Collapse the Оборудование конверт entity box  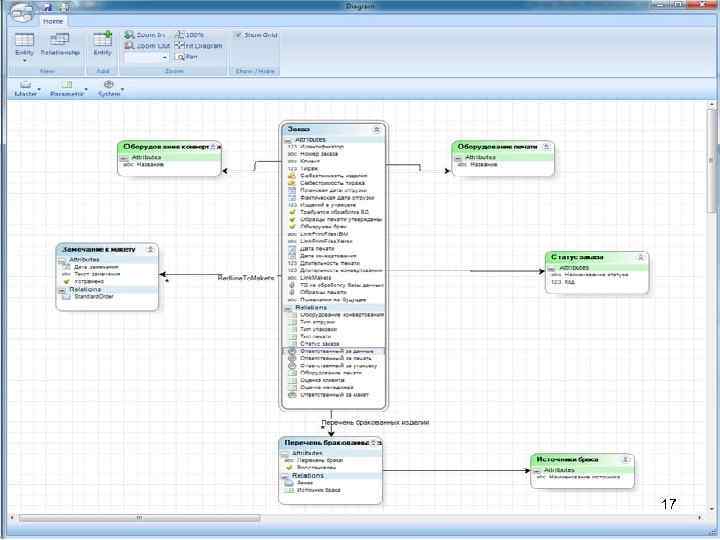click(x=213, y=147)
